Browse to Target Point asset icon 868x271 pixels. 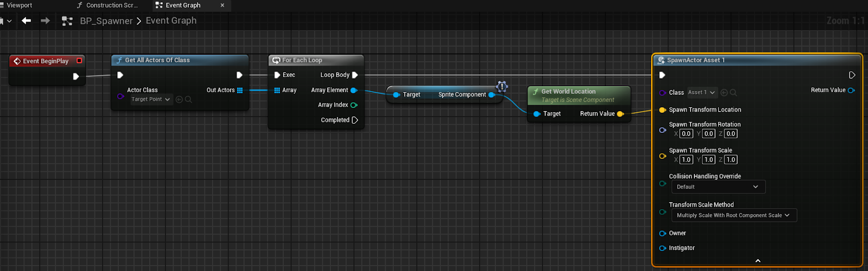pos(188,99)
